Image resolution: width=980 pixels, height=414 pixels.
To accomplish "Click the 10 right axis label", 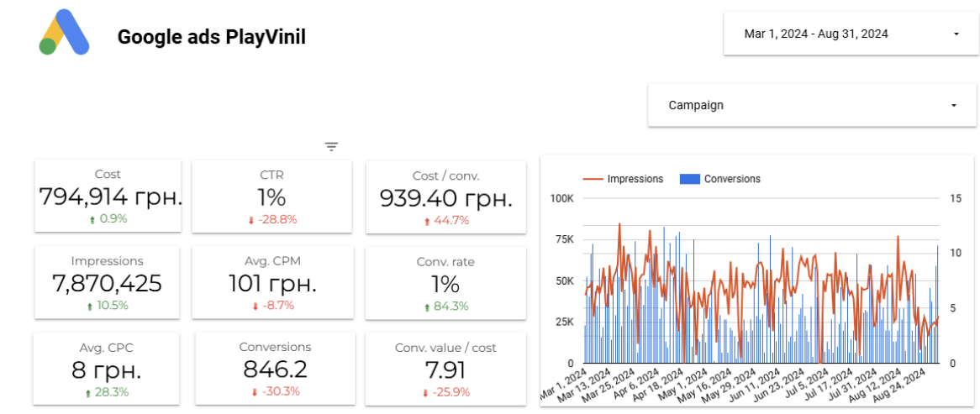I will (954, 253).
